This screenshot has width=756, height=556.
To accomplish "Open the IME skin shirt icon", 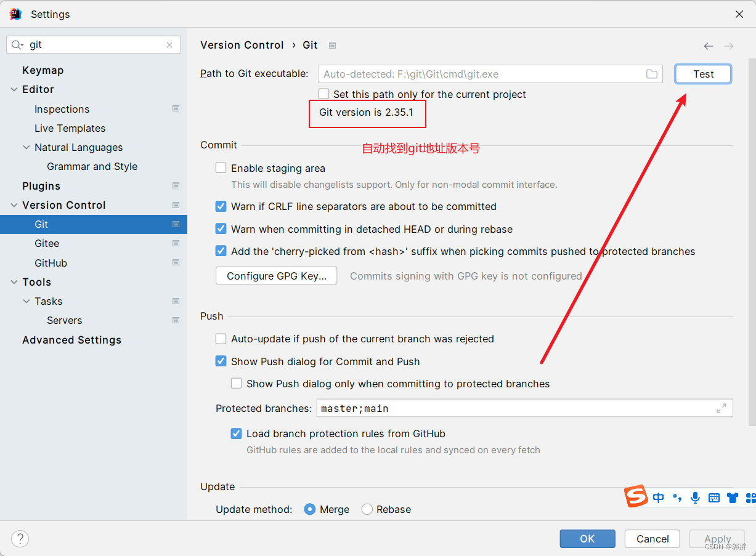I will (733, 498).
